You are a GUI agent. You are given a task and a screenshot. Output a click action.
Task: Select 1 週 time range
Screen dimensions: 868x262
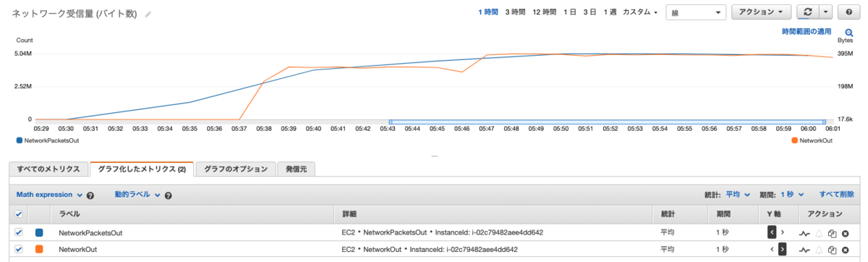[610, 12]
